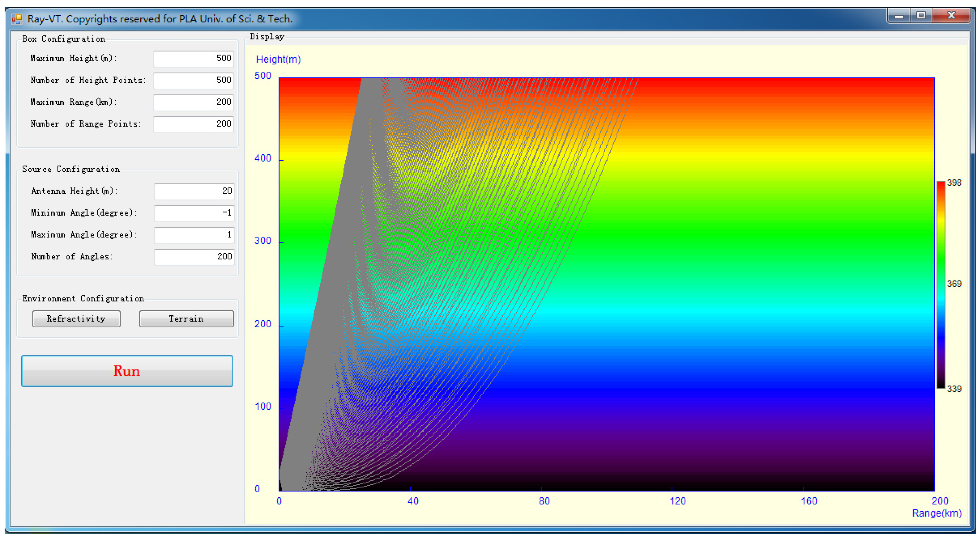
Task: Click the Minimum Angle (degree) field
Action: (194, 213)
